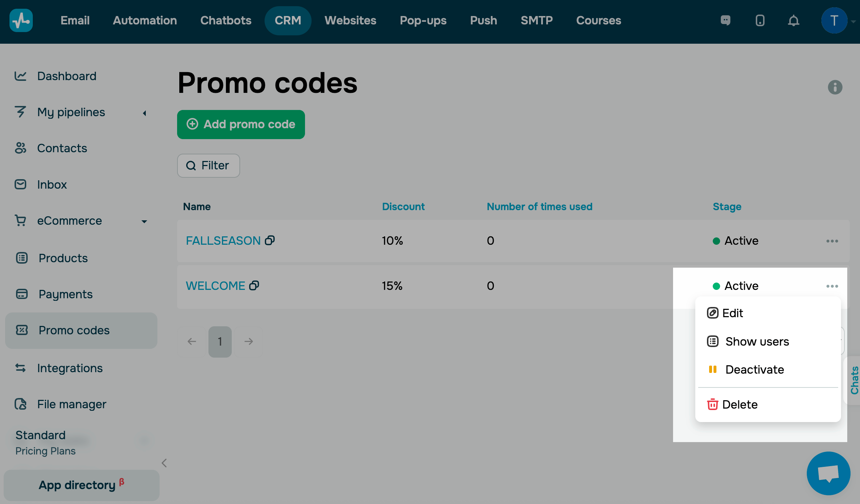Go to next page arrow
The image size is (860, 504).
[249, 342]
